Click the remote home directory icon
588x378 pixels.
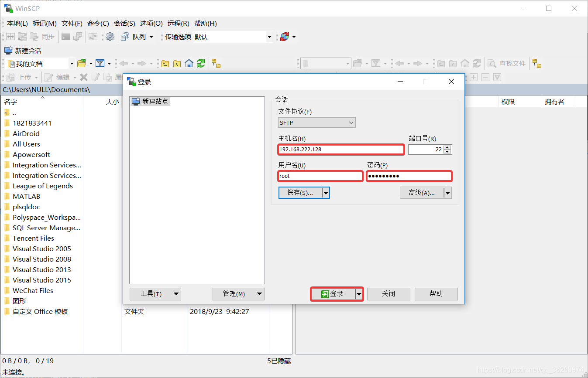click(x=465, y=64)
